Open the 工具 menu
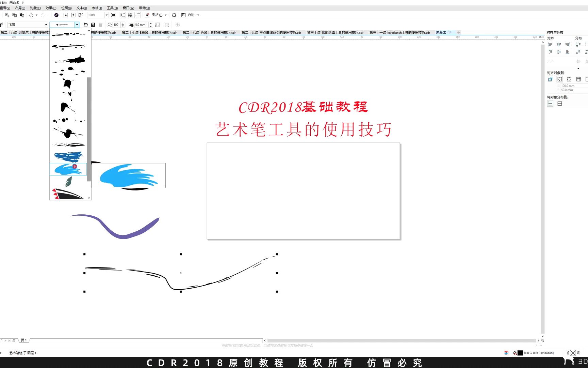This screenshot has height=368, width=588. coord(112,8)
